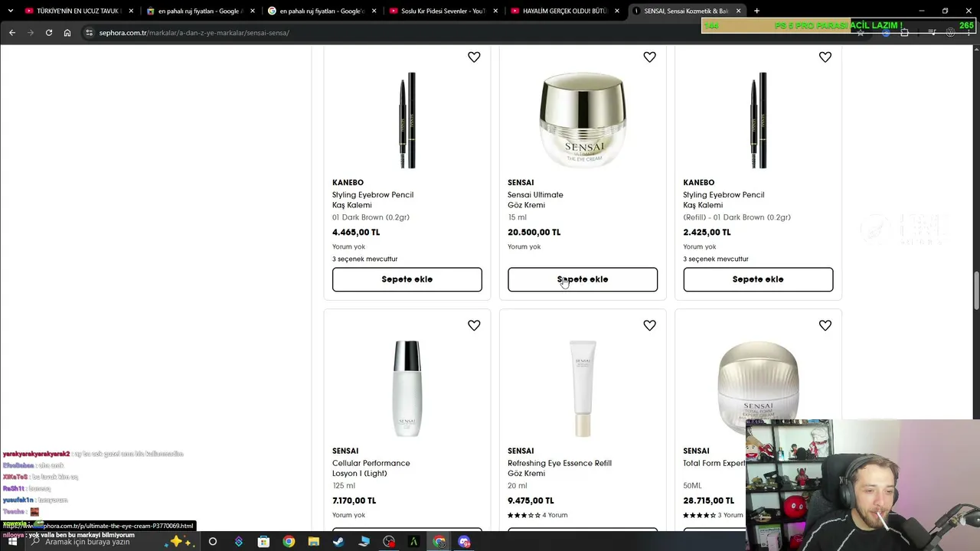Viewport: 980px width, 551px height.
Task: Launch Google Chrome from the taskbar
Action: pos(289,542)
